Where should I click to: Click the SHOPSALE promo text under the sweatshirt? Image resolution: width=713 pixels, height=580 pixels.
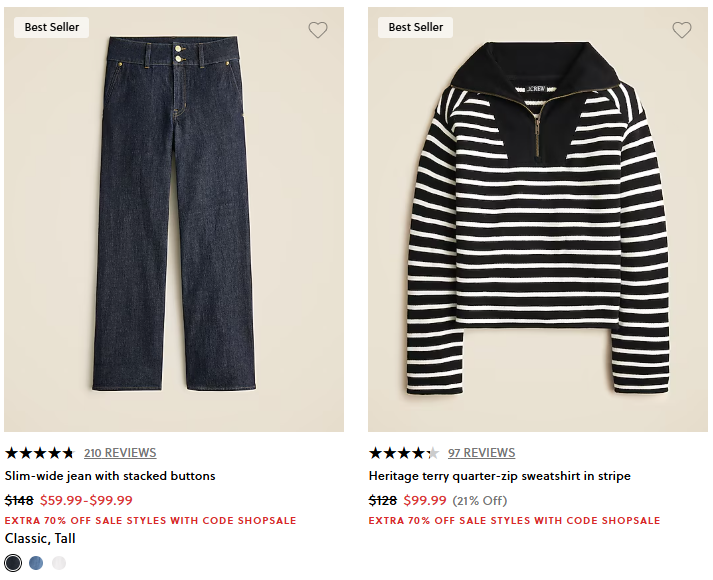click(x=514, y=520)
